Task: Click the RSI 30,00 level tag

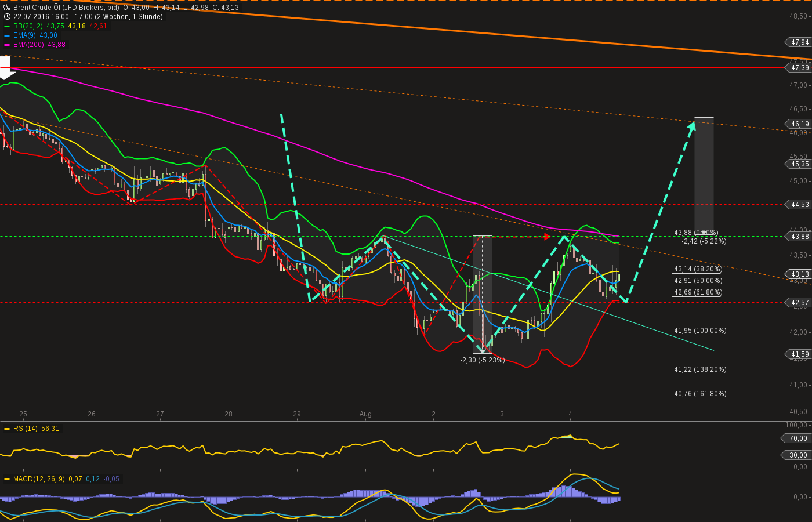Action: pos(796,455)
